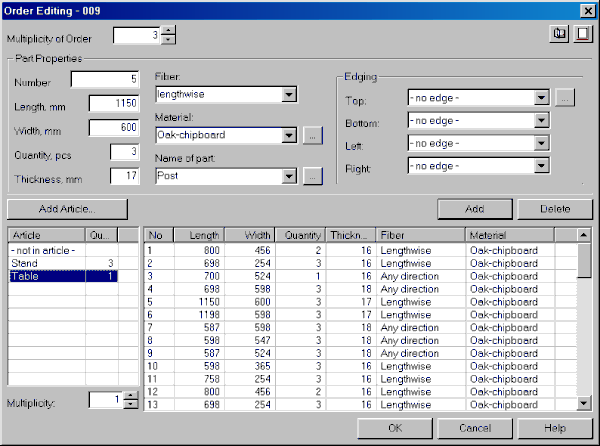This screenshot has width=600, height=446.
Task: Decrease article Multiplicity with down arrow
Action: pyautogui.click(x=131, y=405)
